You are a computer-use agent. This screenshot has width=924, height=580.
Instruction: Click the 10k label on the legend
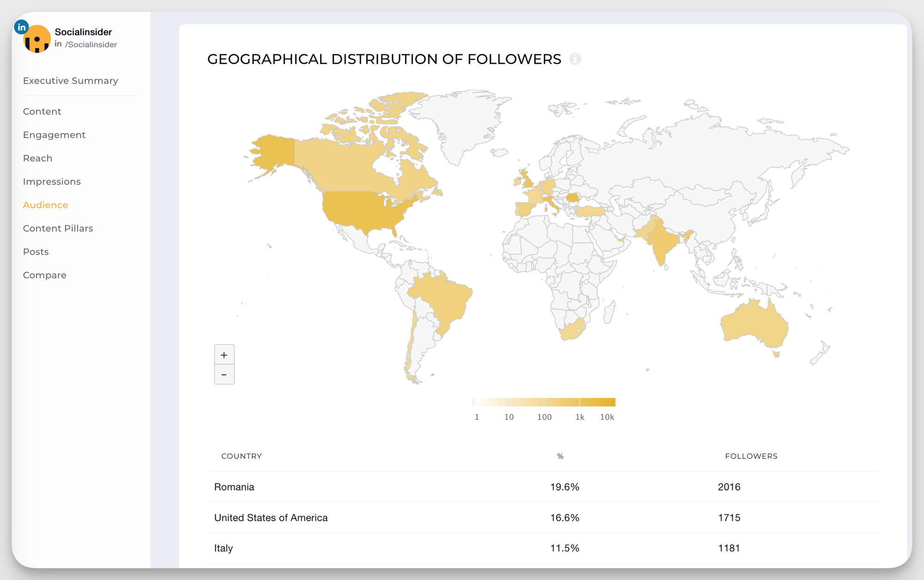click(x=607, y=417)
